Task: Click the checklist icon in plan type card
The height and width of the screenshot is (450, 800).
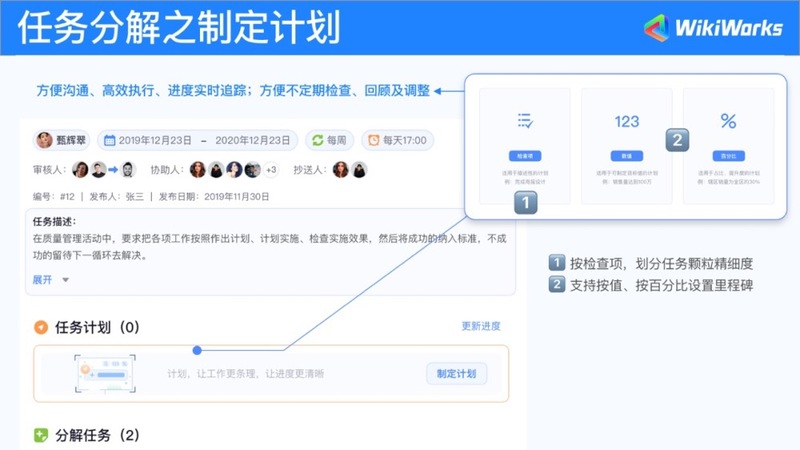Action: (525, 121)
